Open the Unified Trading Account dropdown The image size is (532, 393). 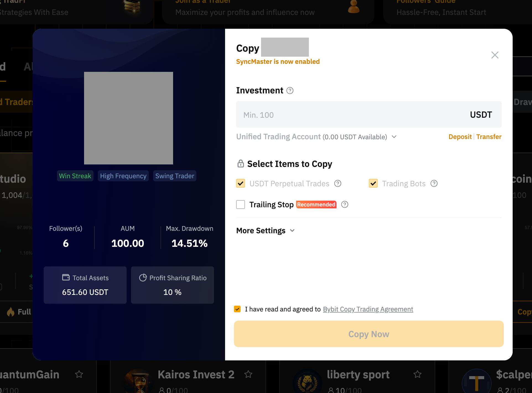point(394,137)
